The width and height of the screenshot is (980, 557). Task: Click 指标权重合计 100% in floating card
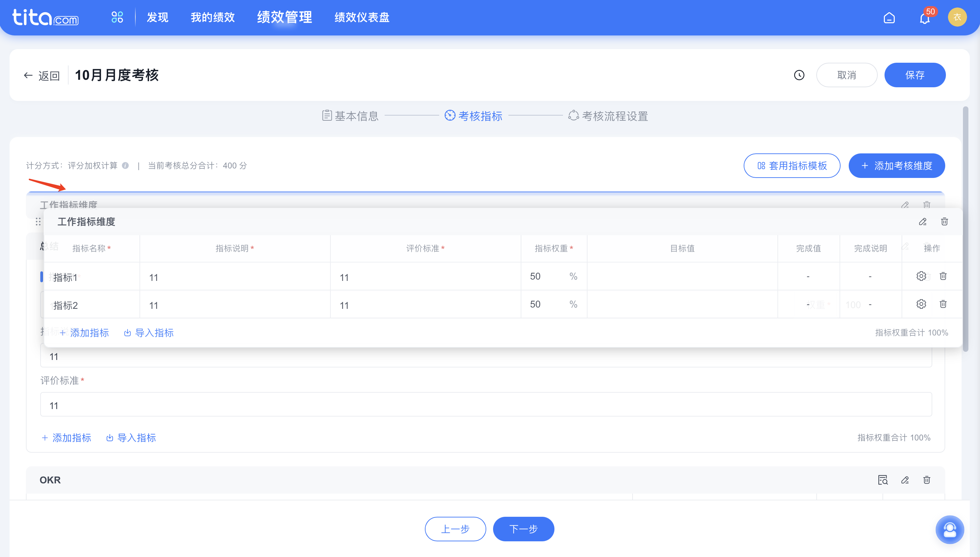911,332
